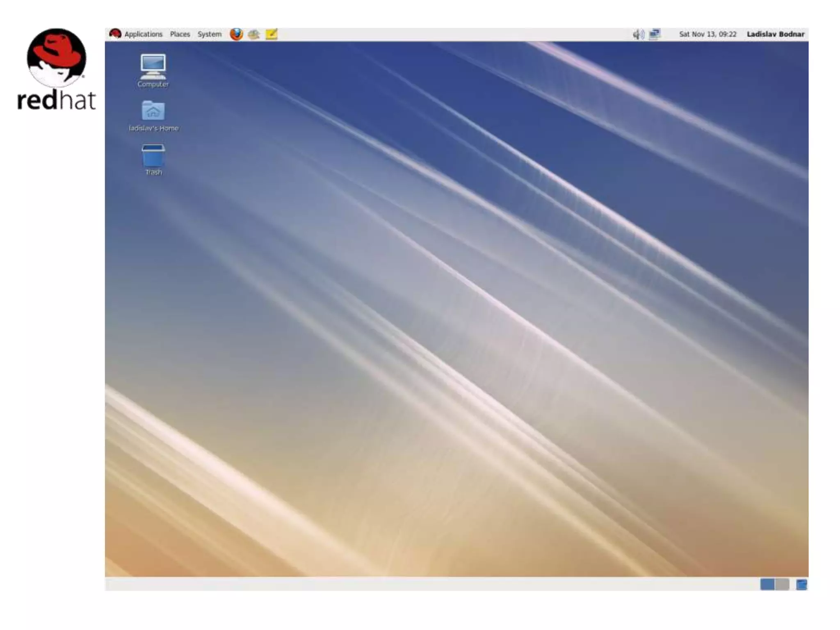Open the yellow sticky notes launcher
840x630 pixels.
(x=272, y=34)
